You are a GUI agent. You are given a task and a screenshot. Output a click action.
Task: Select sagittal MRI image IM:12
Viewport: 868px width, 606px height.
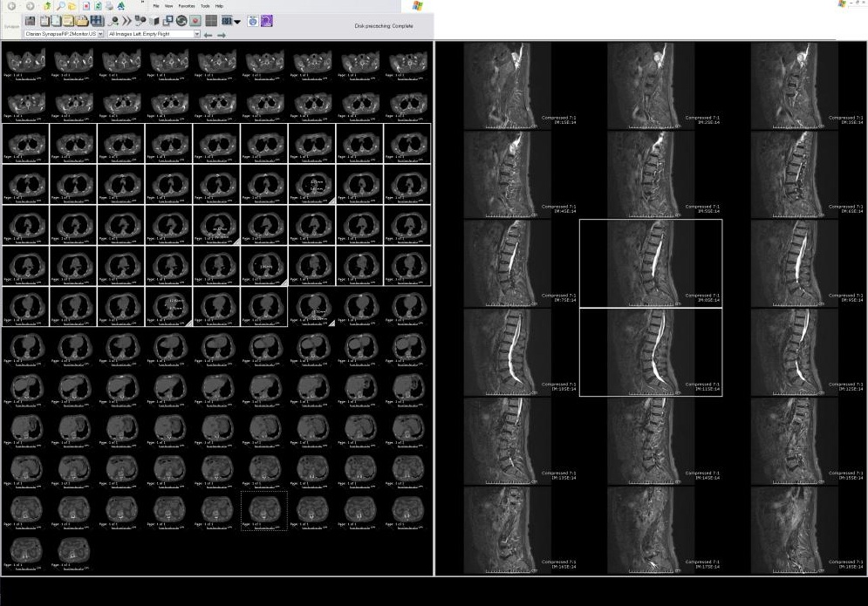coord(795,352)
